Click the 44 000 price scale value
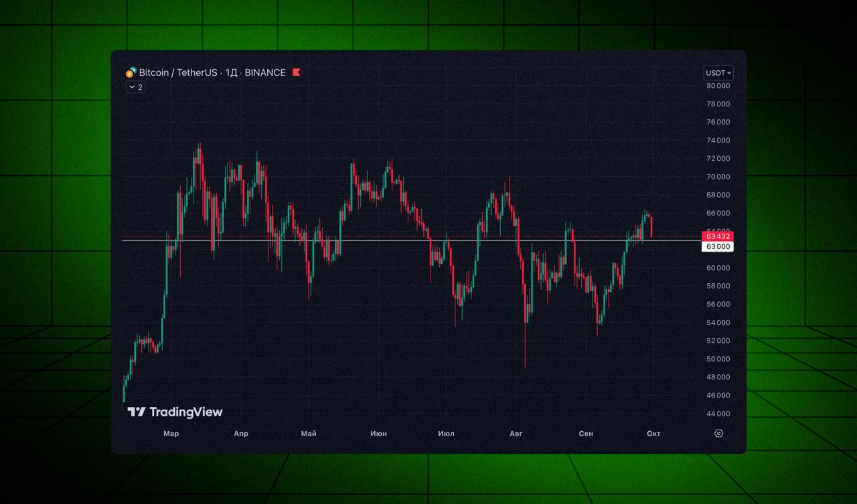 [718, 414]
